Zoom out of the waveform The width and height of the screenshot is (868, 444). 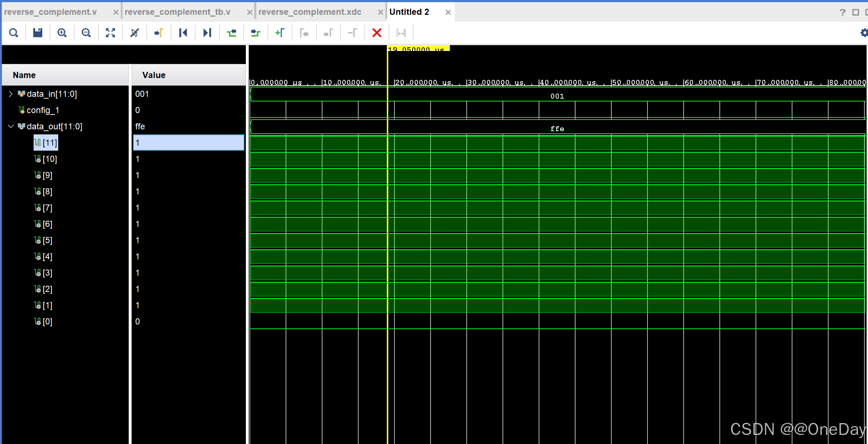tap(86, 33)
